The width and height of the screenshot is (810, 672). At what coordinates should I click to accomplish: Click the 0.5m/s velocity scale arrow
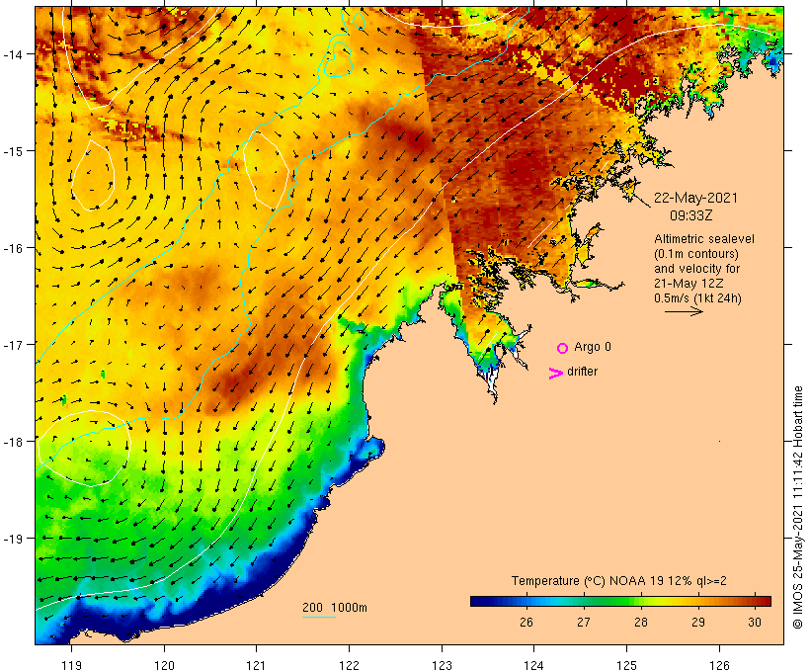tap(684, 311)
